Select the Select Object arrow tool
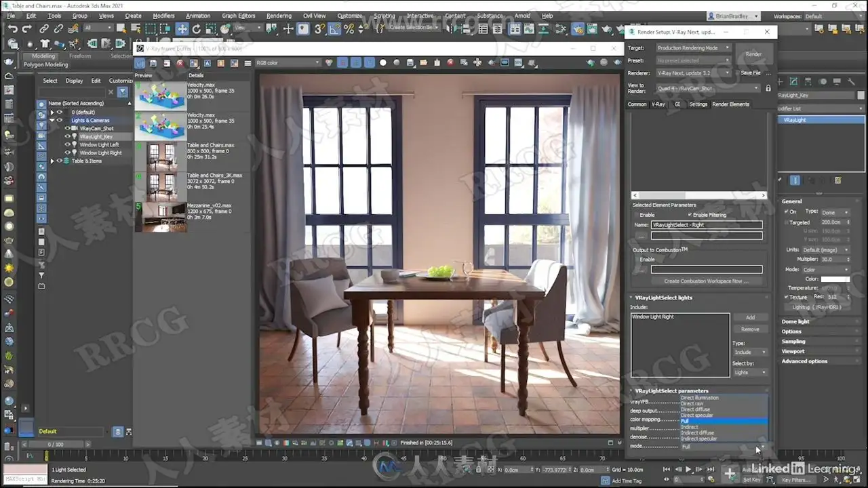 point(121,29)
